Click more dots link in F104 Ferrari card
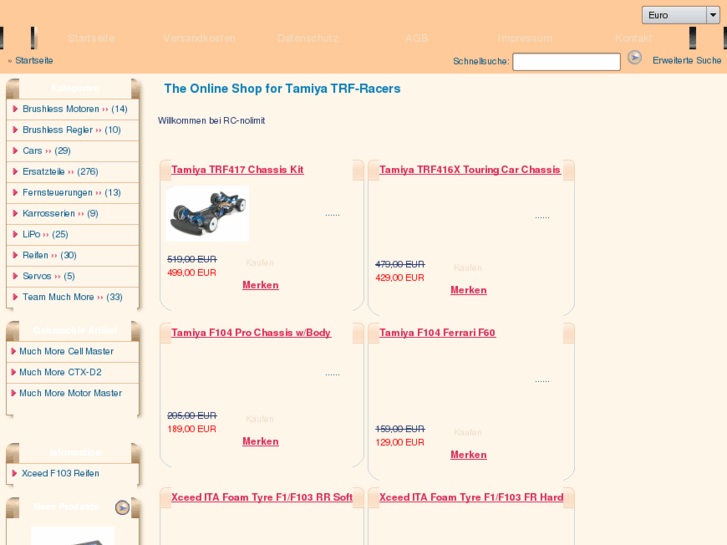This screenshot has width=727, height=545. (542, 381)
